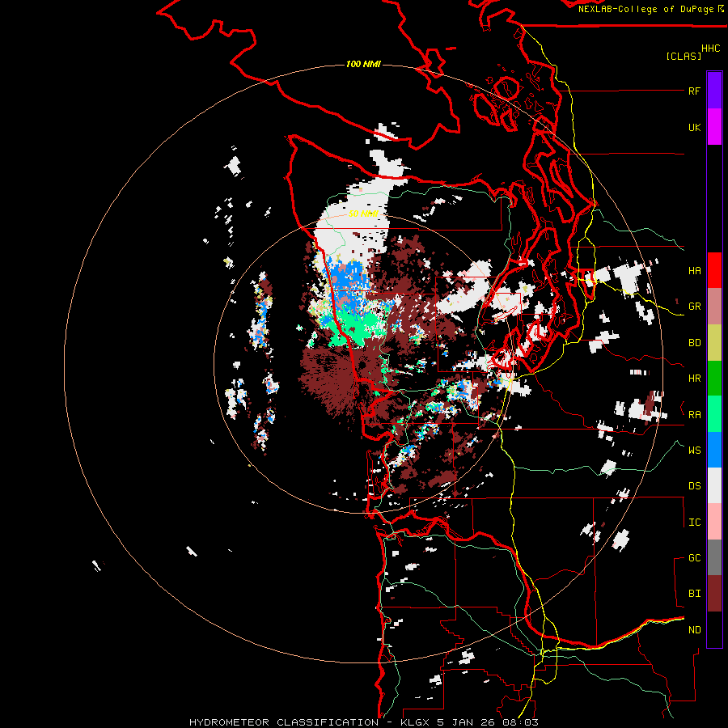Click the white DS dry snow swatch
The height and width of the screenshot is (728, 728).
tap(714, 485)
